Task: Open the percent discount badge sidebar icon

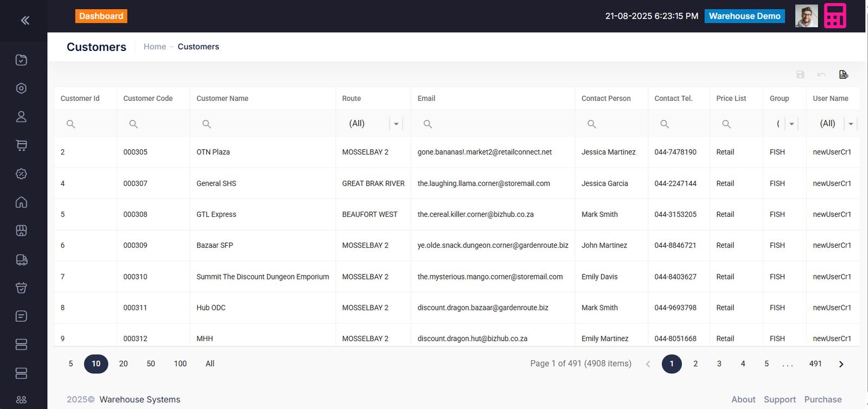Action: [22, 174]
